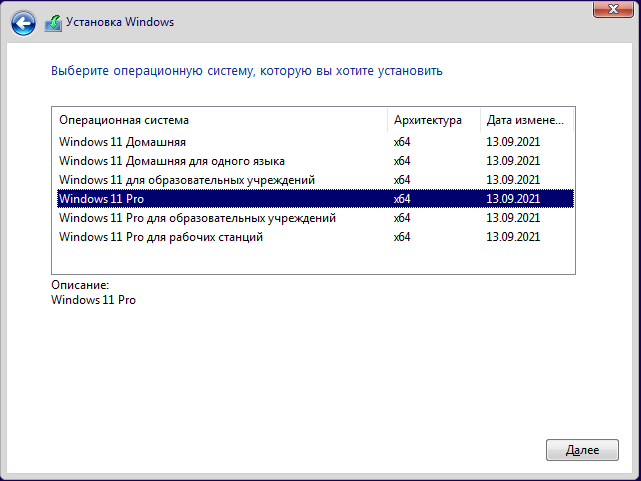641x481 pixels.
Task: Close the Установка Windows dialog
Action: (x=609, y=9)
